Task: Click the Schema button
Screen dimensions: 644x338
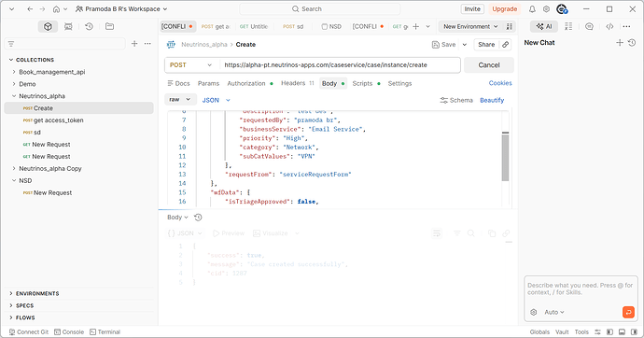Action: pyautogui.click(x=456, y=100)
